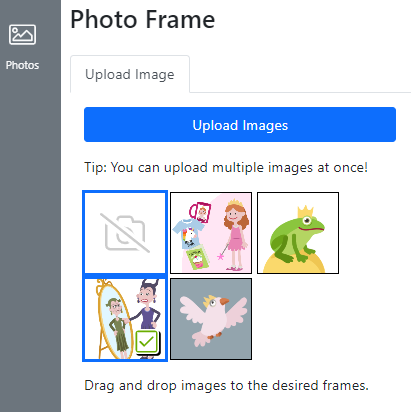The width and height of the screenshot is (413, 412).
Task: Click the drag and drop instruction text
Action: pyautogui.click(x=226, y=386)
